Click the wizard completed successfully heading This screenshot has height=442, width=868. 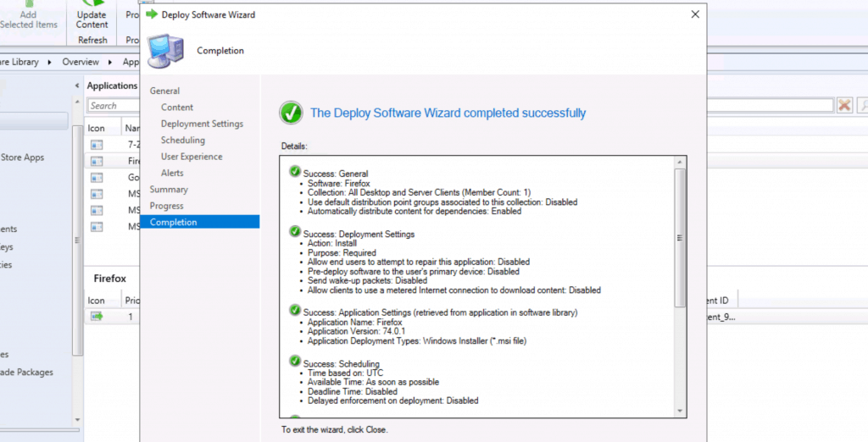pyautogui.click(x=448, y=113)
